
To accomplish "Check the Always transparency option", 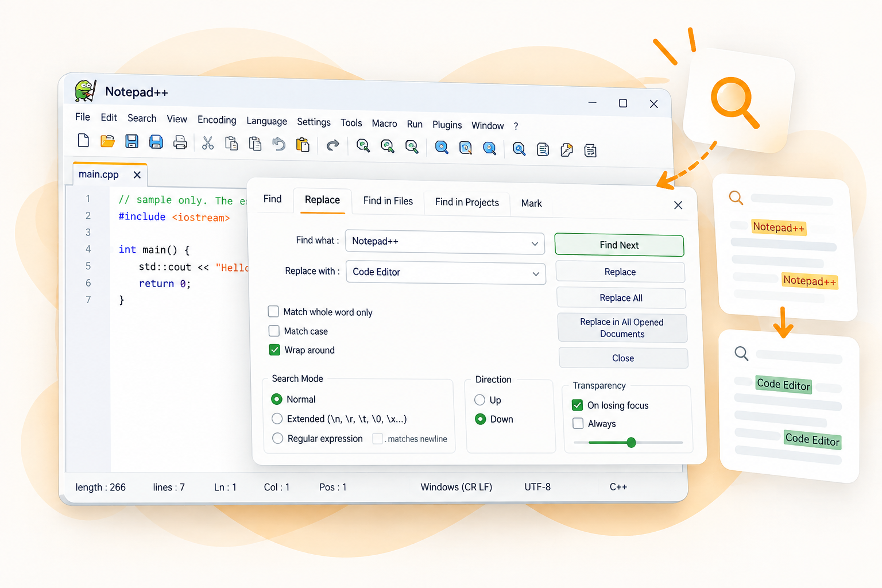I will tap(578, 423).
